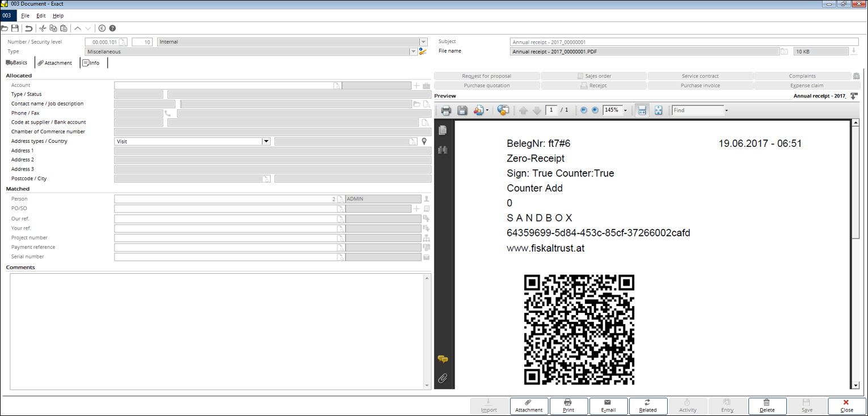Image resolution: width=868 pixels, height=416 pixels.
Task: Toggle fit-width scrolling mode in preview
Action: click(642, 111)
